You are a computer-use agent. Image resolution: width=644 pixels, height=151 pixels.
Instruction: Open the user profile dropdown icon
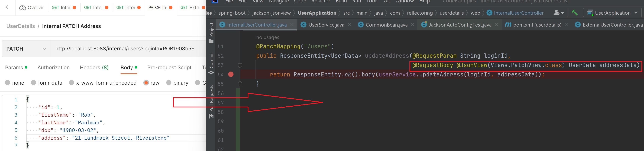click(559, 13)
